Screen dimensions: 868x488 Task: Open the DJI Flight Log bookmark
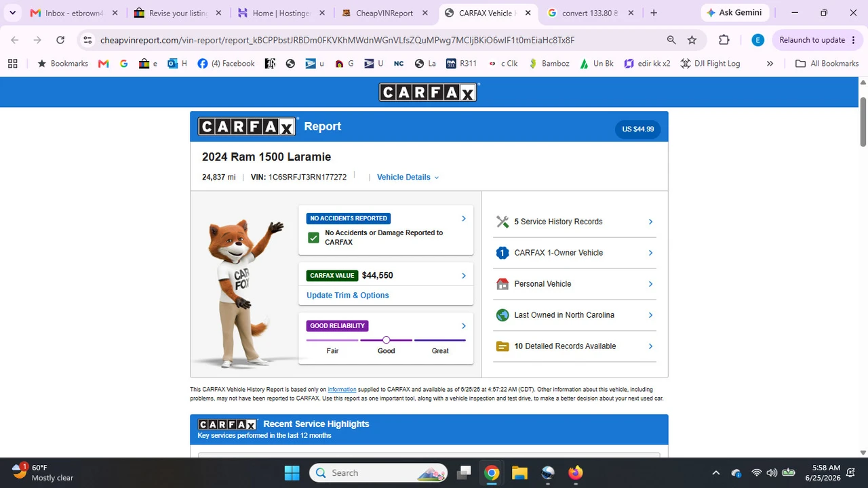click(x=710, y=64)
